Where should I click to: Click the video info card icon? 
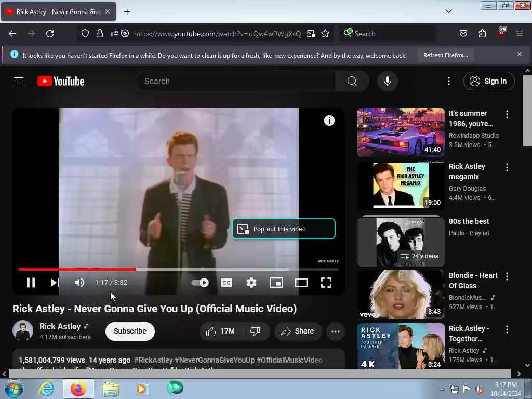[x=329, y=121]
